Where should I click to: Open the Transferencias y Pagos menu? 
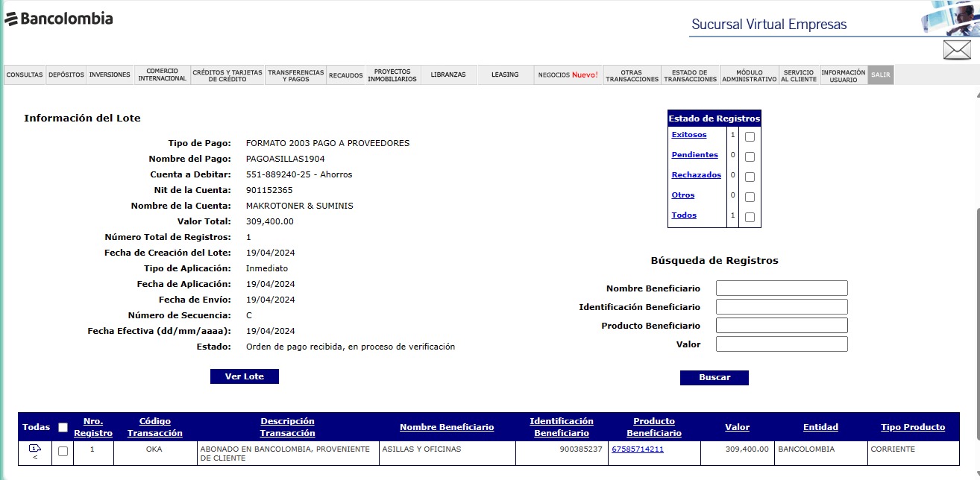tap(296, 75)
